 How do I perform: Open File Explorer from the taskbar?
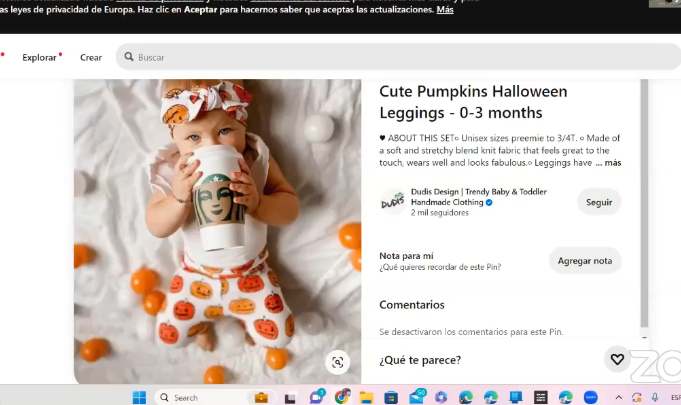pos(367,397)
